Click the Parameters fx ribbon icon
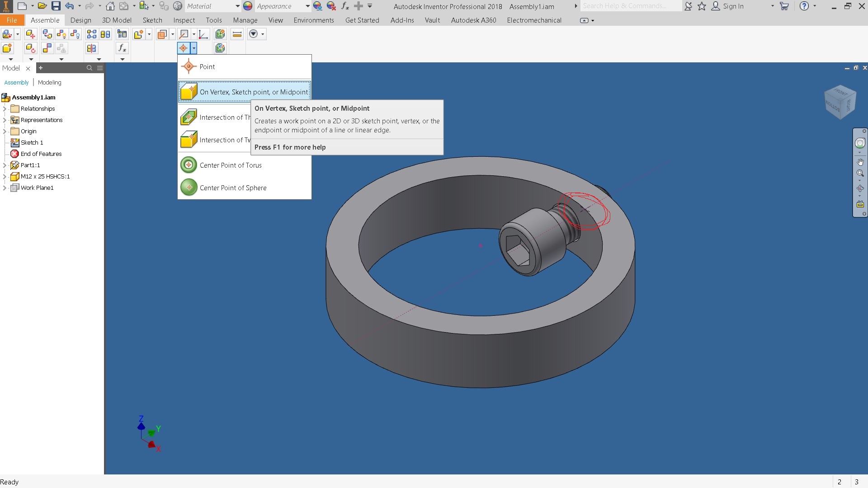The width and height of the screenshot is (868, 488). click(x=122, y=48)
